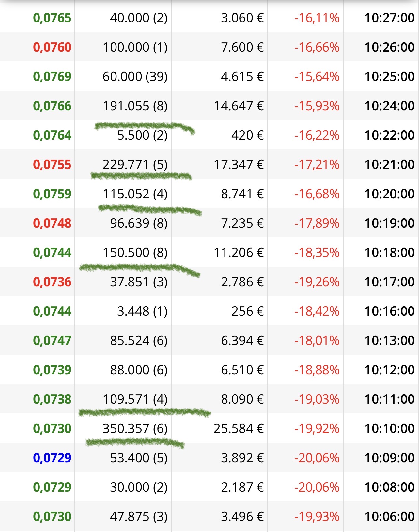Select percentage change -17,89%
This screenshot has height=532, width=419.
tap(317, 223)
